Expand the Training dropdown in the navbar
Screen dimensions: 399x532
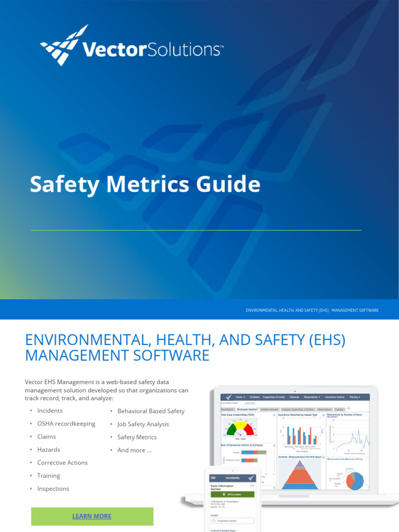click(354, 397)
